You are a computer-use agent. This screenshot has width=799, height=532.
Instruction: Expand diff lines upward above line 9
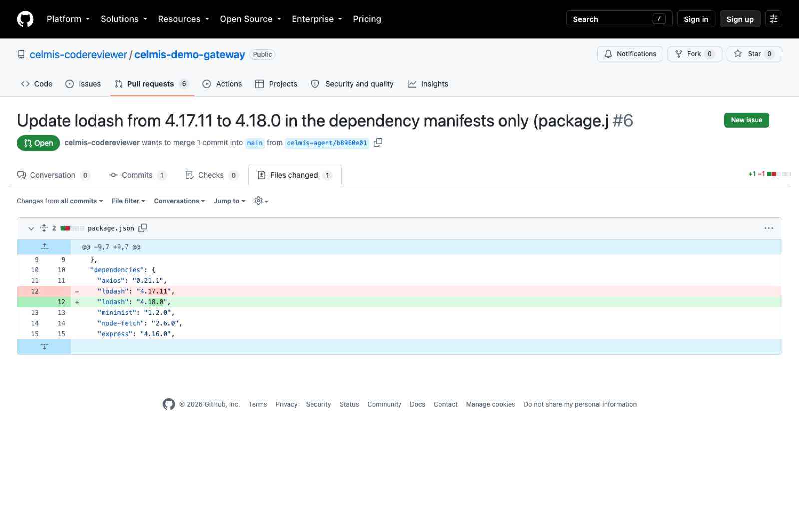44,247
